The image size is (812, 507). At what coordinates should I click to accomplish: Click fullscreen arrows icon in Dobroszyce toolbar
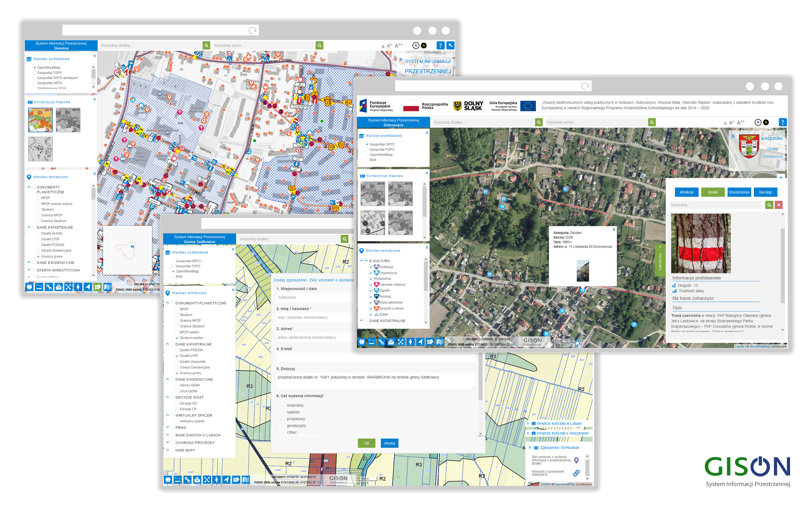[401, 342]
